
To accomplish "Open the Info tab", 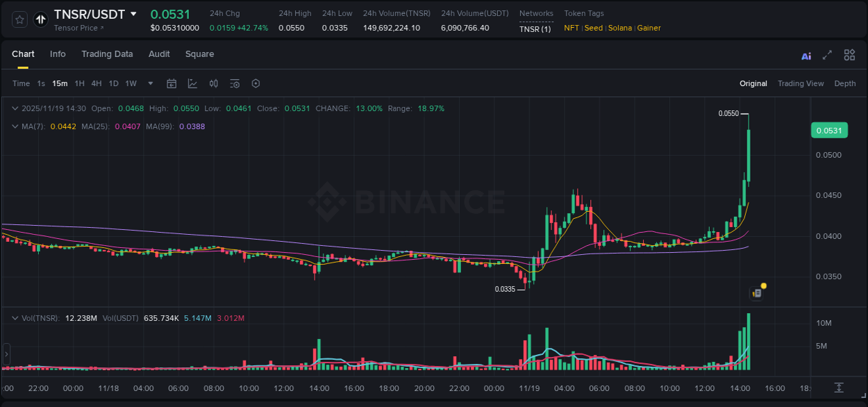I will (x=58, y=54).
